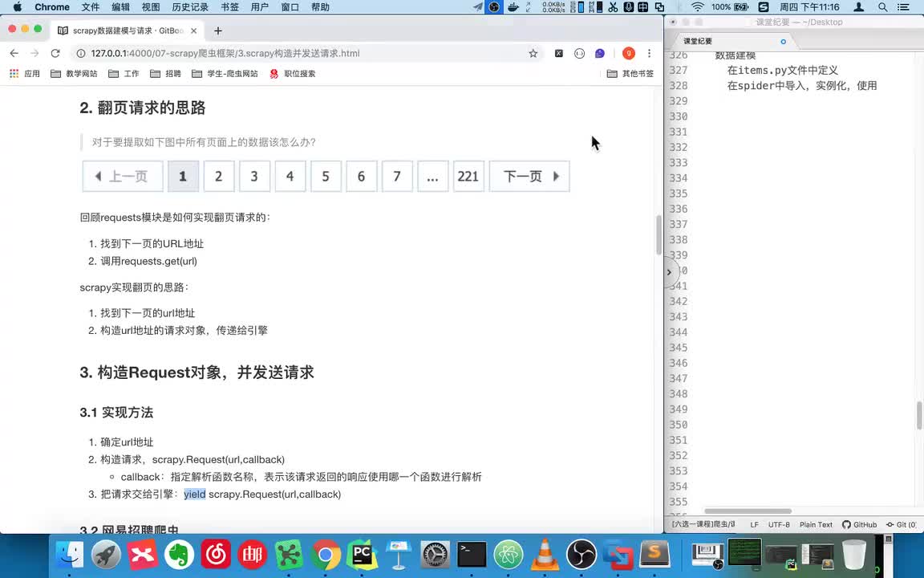Click the address bar URL field
The width and height of the screenshot is (924, 578).
(306, 53)
